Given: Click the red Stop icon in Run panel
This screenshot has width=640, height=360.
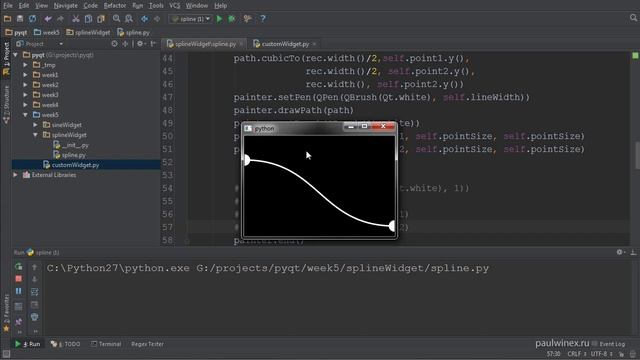Looking at the screenshot, I should coord(18,279).
